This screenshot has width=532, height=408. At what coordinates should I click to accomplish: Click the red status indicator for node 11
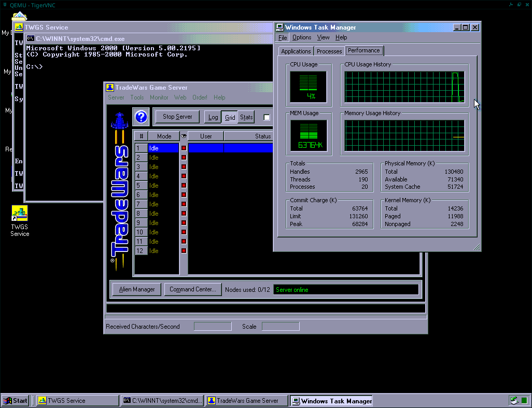[x=184, y=242]
